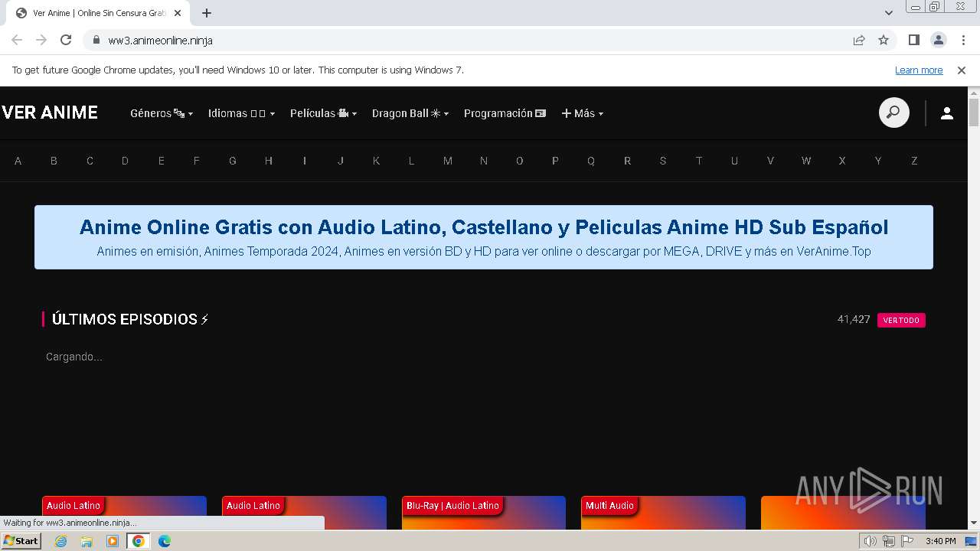Select letter T in alphabet index
The image size is (980, 551).
(x=698, y=161)
